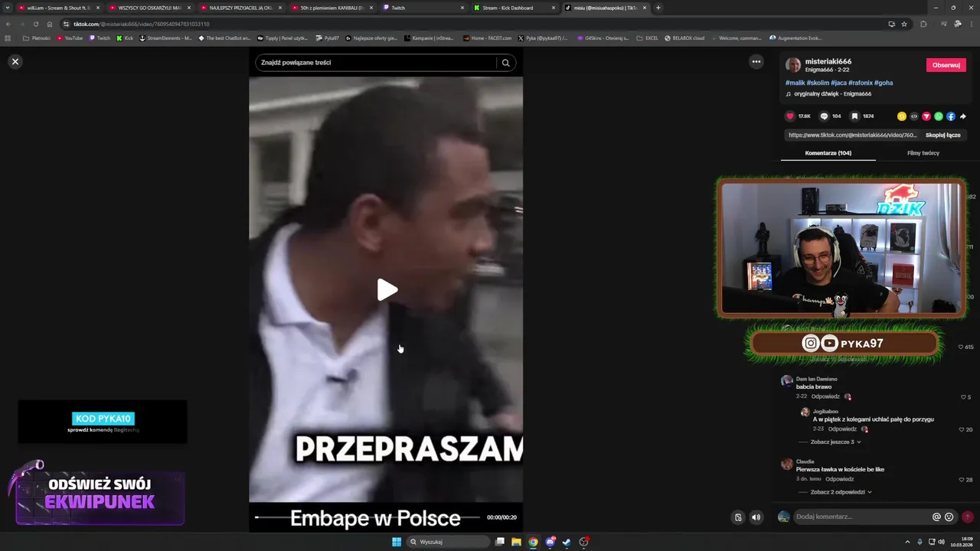Play the paused video with center play button
Screen dimensions: 980x551
pos(387,290)
